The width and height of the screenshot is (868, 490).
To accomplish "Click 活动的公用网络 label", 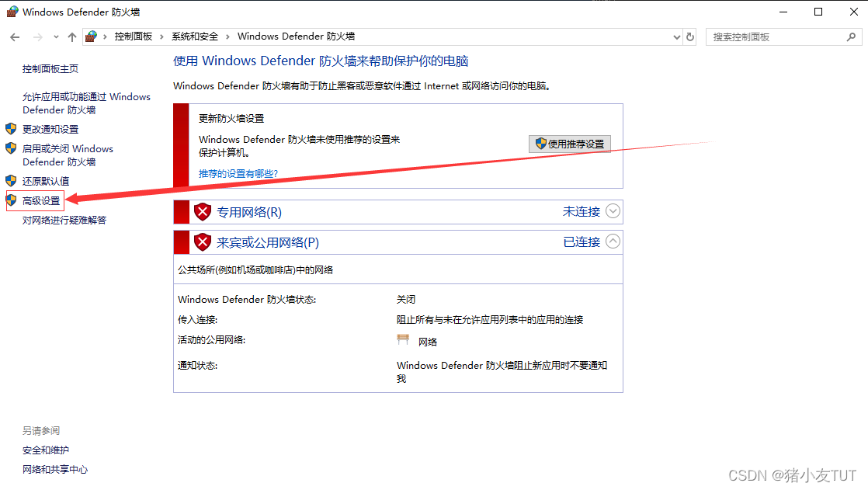I will 211,340.
